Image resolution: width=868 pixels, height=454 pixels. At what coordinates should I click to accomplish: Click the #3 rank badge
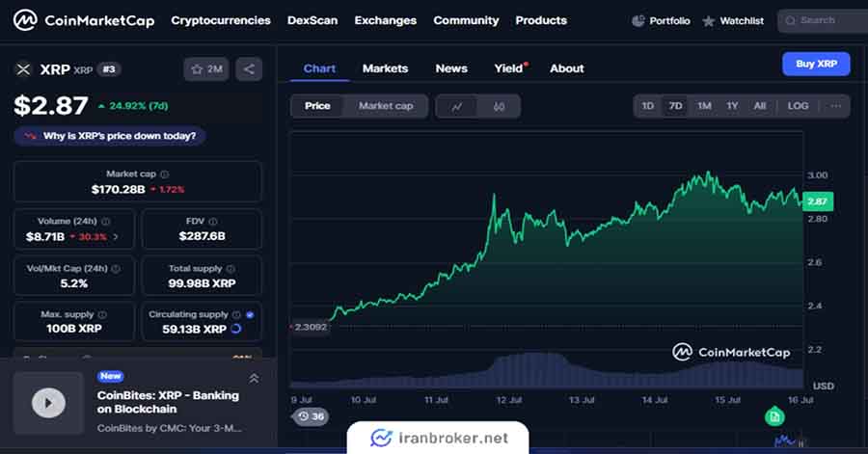tap(109, 69)
